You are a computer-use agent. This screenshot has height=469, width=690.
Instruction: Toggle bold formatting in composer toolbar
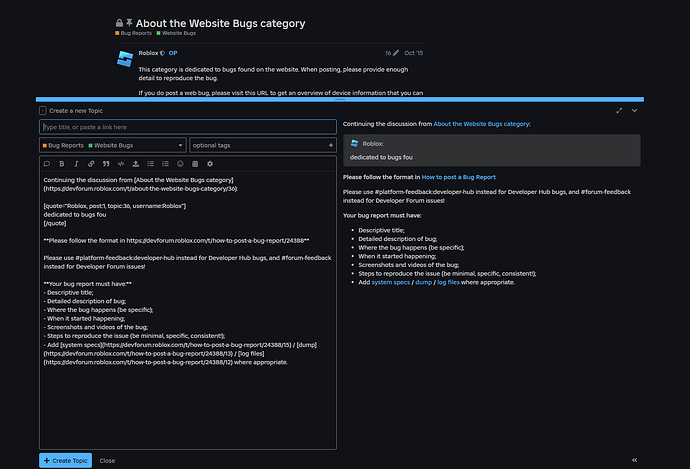click(x=62, y=163)
